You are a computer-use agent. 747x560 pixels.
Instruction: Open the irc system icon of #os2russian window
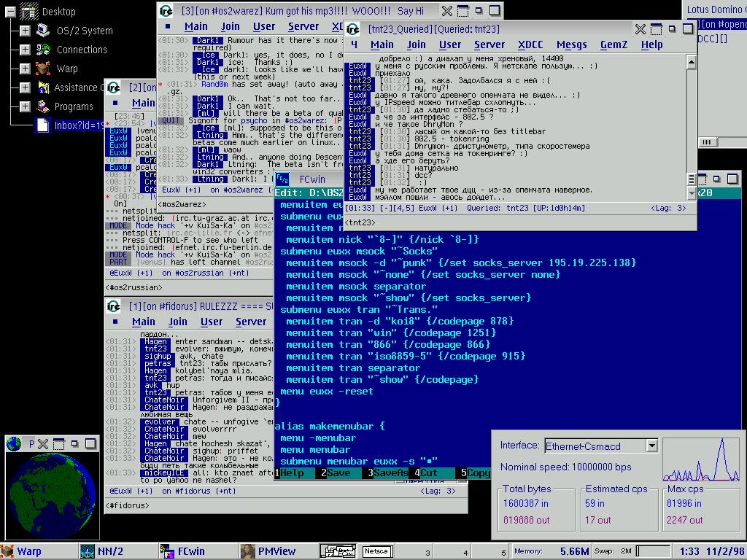click(113, 87)
